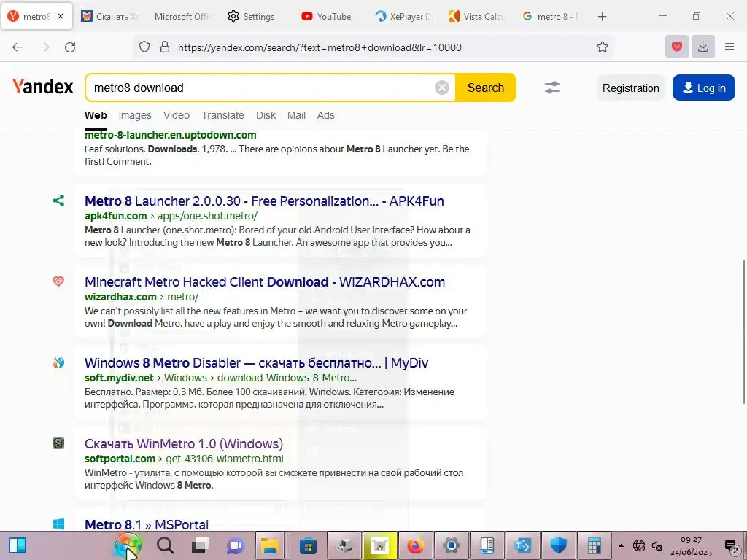Switch to the XePlayer tab
This screenshot has height=560, width=747.
403,17
